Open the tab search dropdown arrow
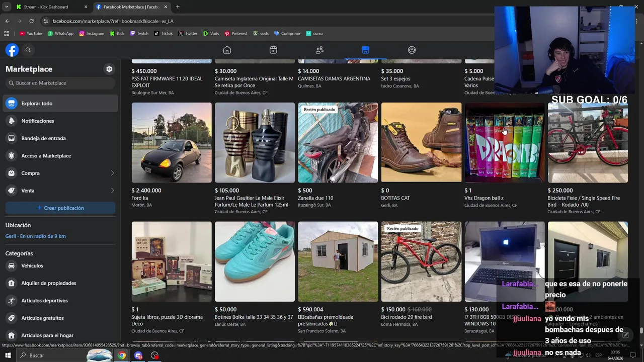The height and width of the screenshot is (362, 644). coord(7,7)
